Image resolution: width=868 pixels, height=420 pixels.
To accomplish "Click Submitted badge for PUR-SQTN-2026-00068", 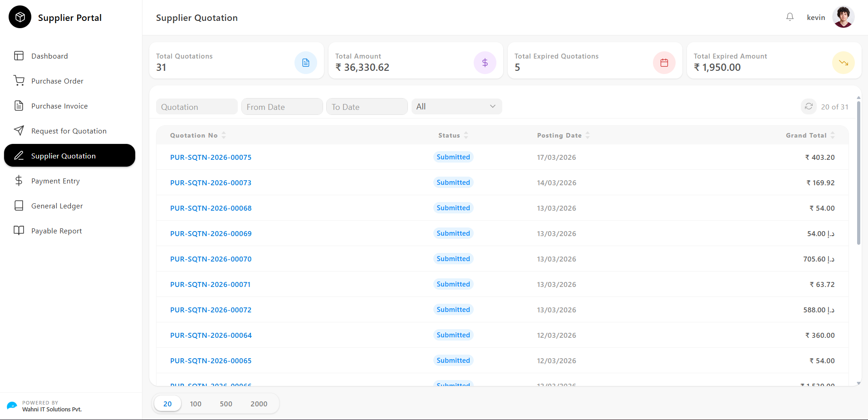I will click(453, 208).
